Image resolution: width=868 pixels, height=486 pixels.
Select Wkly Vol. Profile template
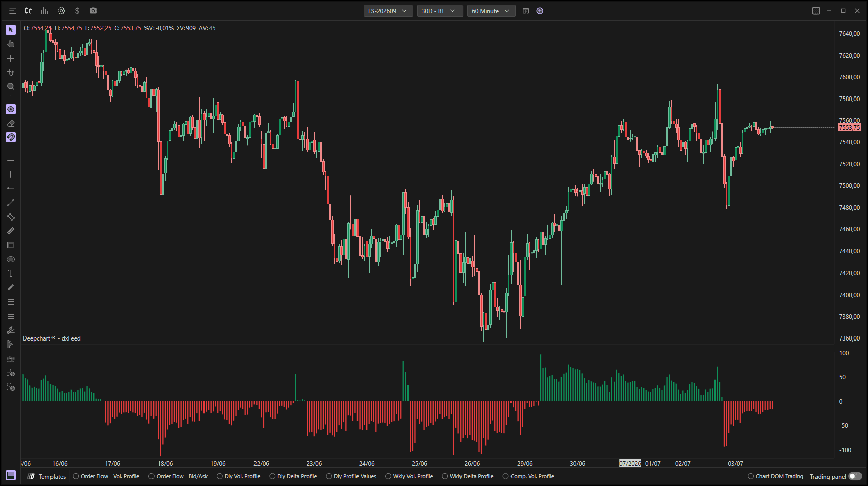pos(409,476)
